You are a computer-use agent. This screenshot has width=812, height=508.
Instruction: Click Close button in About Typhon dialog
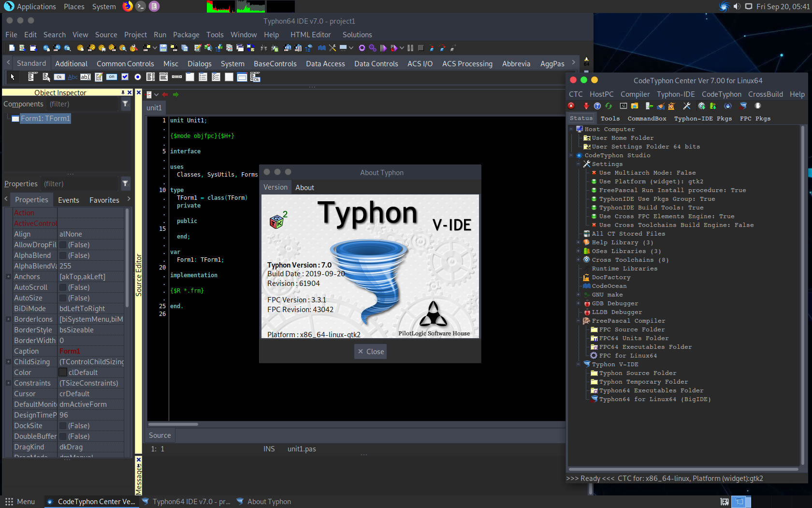(x=370, y=352)
